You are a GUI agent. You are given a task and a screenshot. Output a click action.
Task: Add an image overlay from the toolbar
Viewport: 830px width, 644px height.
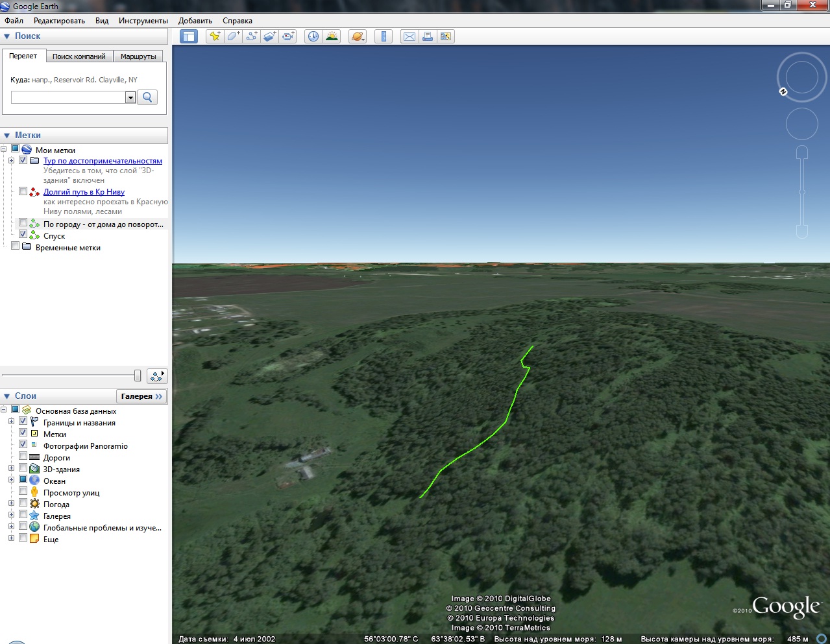pos(270,36)
